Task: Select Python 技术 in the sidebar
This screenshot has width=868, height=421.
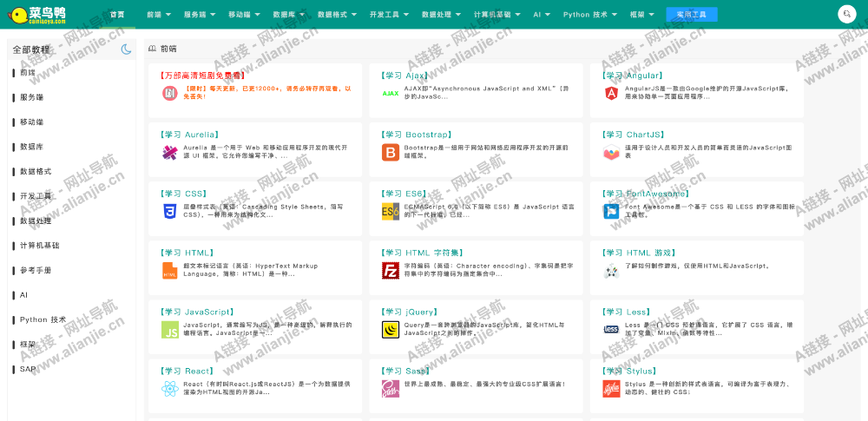Action: pos(43,319)
